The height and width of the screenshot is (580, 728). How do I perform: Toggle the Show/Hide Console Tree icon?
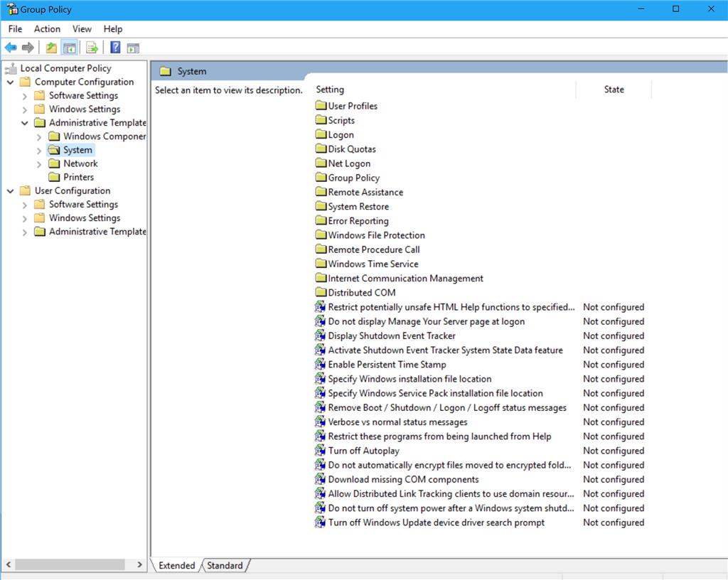[x=70, y=48]
